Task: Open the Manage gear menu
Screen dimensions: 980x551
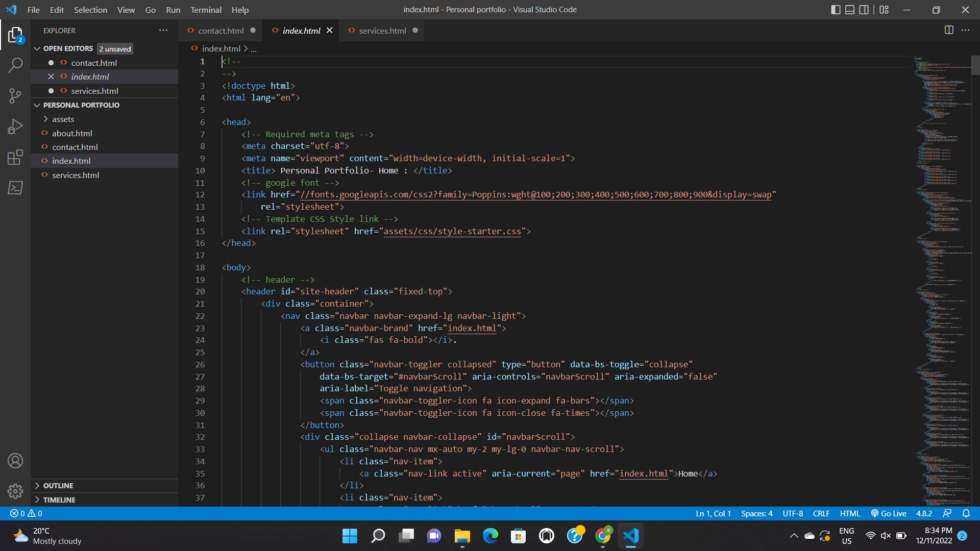Action: point(15,491)
